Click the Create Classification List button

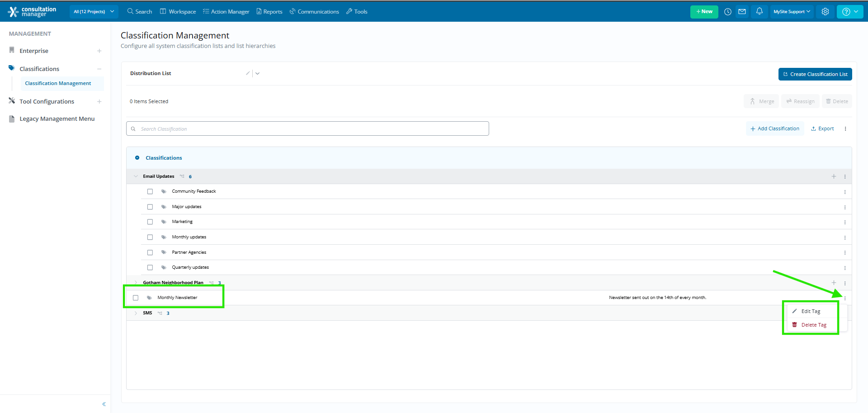(815, 74)
